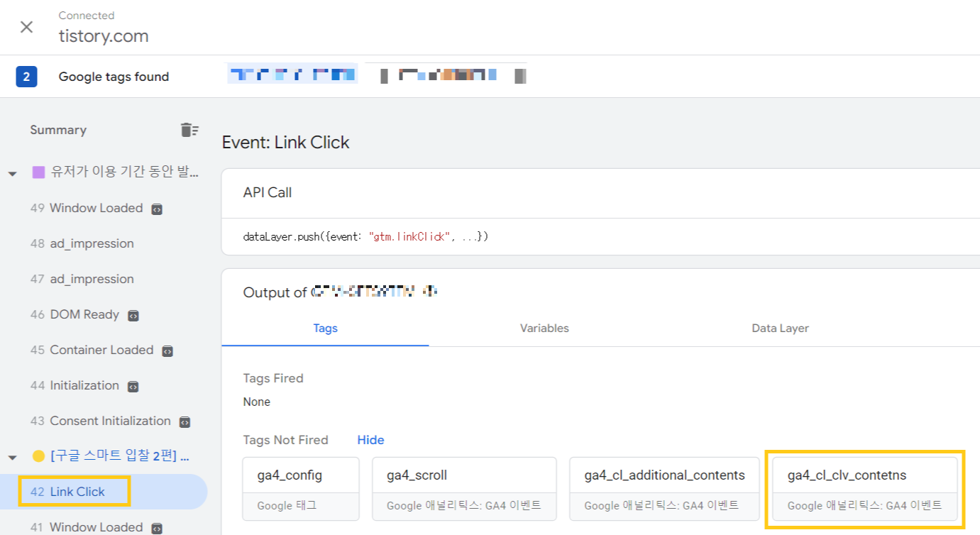Viewport: 980px width, 535px height.
Task: Collapse the "유저가 이용 기간 동안" event group
Action: coord(12,172)
